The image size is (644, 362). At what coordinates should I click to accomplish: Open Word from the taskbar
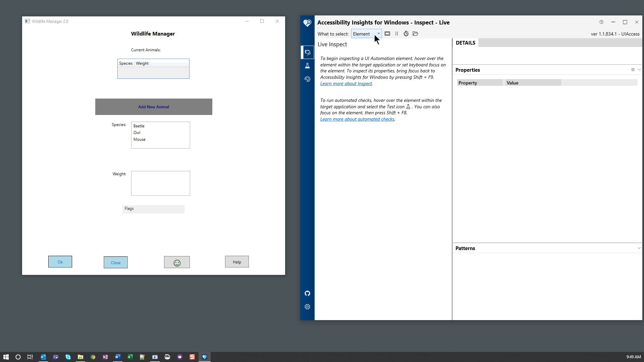point(117,357)
